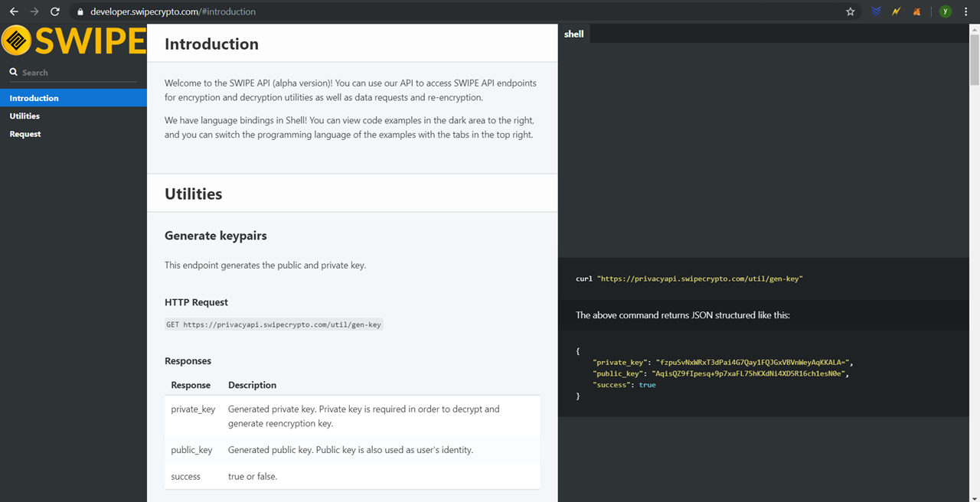Open the Chrome three-dot menu
The height and width of the screenshot is (502, 980).
coord(966,11)
